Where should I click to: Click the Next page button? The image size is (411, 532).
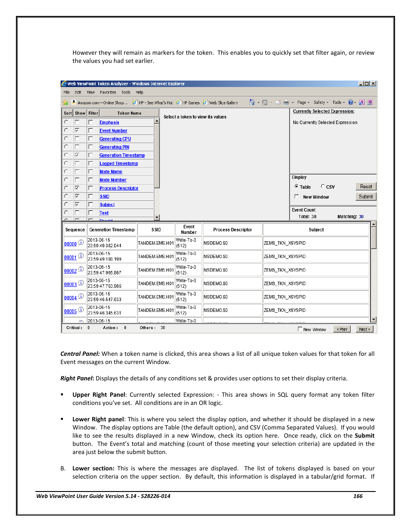[x=364, y=329]
